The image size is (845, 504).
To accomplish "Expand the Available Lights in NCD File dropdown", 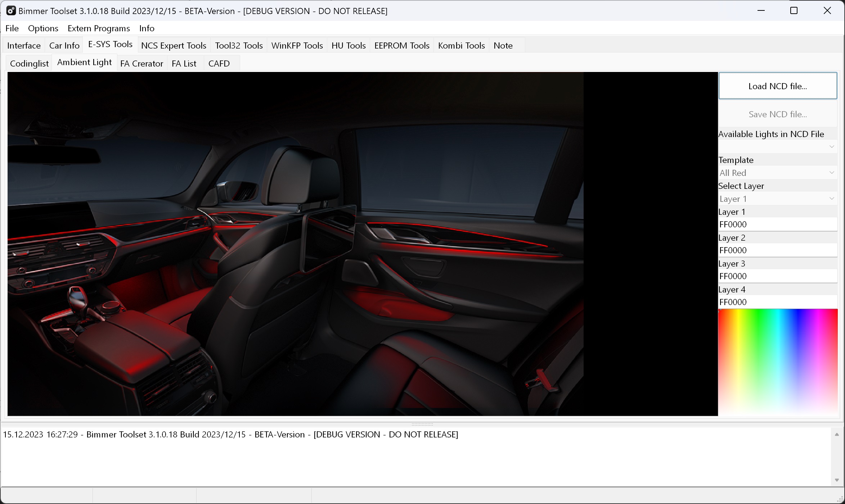I will tap(778, 146).
